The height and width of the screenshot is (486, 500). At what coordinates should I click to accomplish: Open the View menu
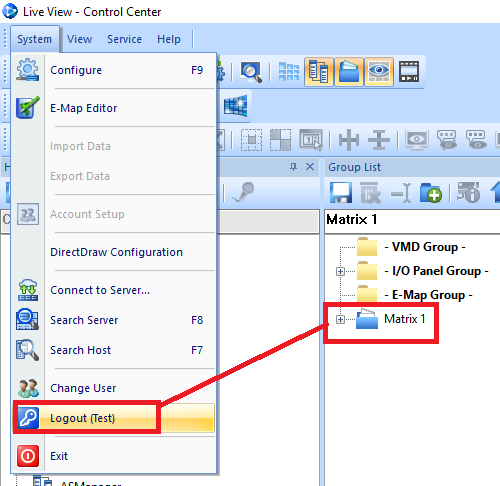(x=79, y=39)
